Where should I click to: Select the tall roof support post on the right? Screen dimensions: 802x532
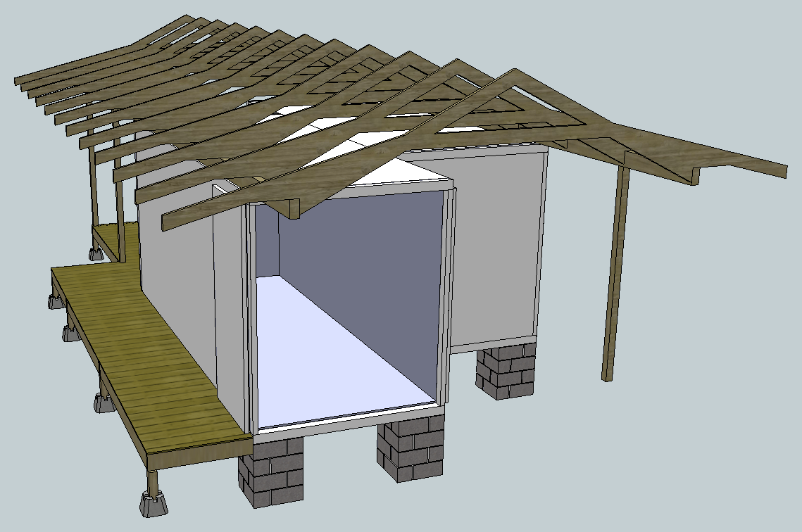point(615,274)
